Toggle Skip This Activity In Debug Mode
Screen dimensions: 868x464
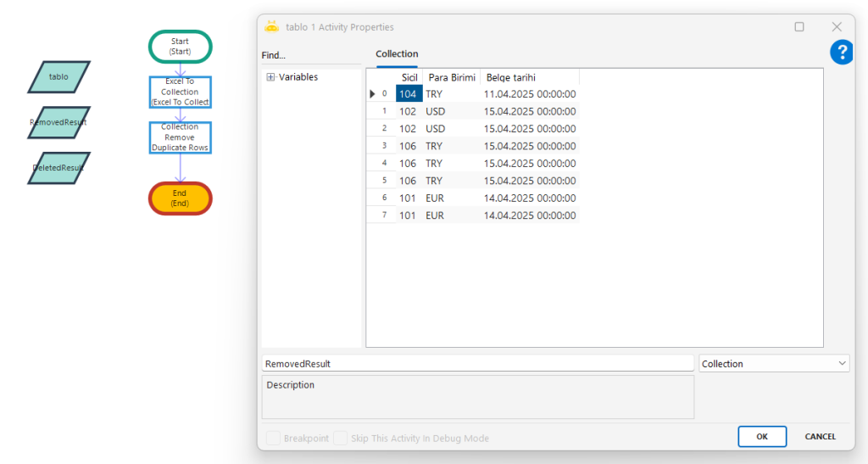[341, 438]
